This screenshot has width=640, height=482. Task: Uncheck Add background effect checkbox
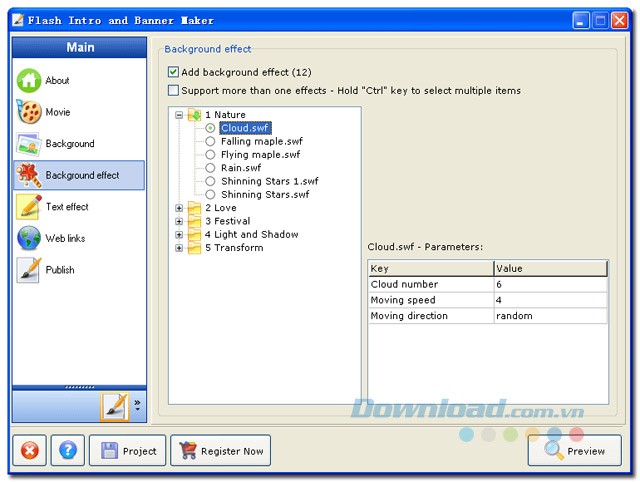pyautogui.click(x=174, y=72)
